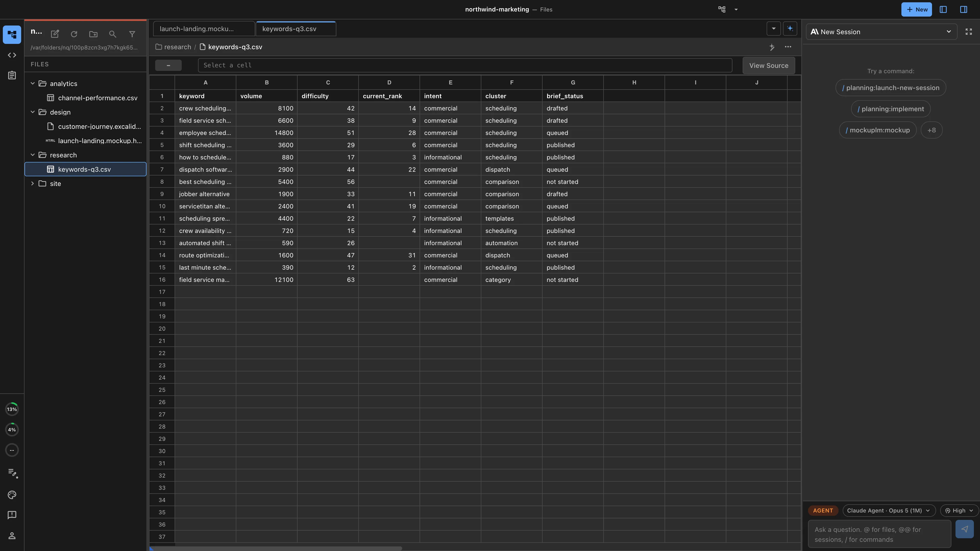Screen dimensions: 980x551
Task: Collapse the design folder
Action: (x=32, y=112)
